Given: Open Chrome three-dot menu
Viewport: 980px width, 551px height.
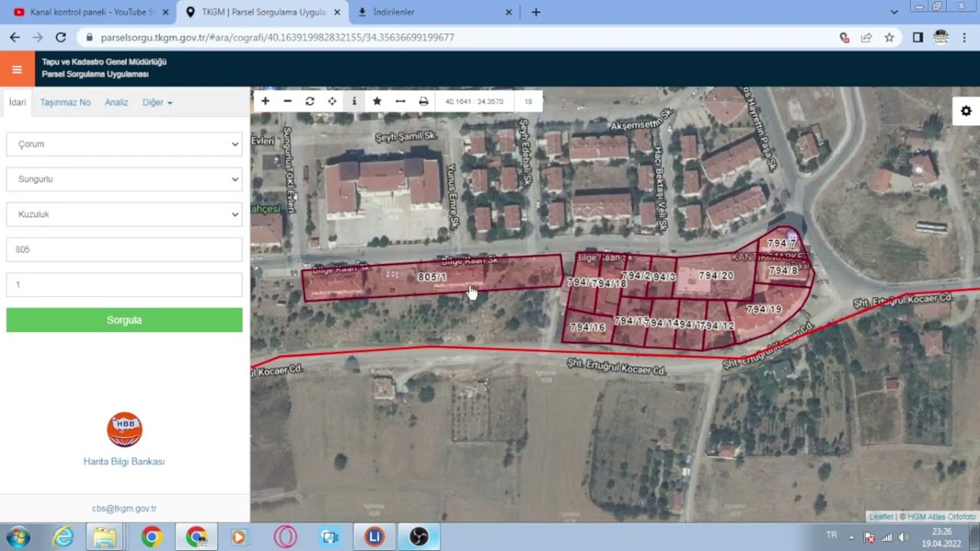Looking at the screenshot, I should (965, 37).
